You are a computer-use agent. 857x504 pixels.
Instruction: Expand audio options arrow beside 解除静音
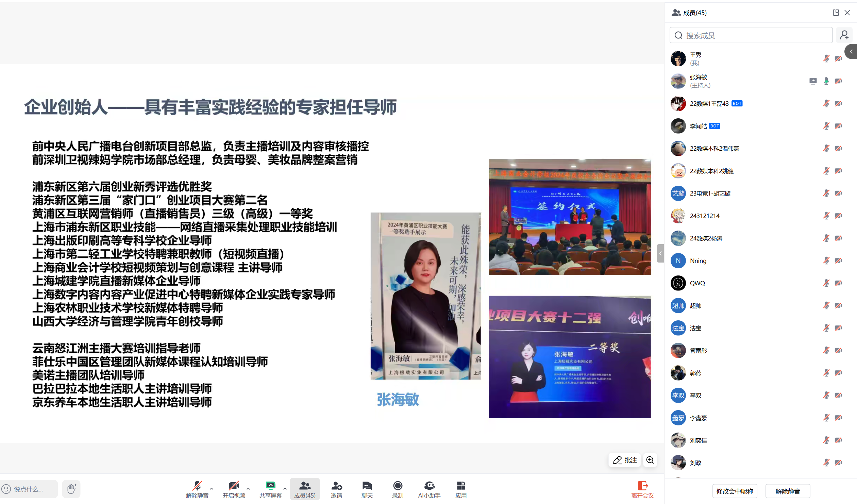coord(212,489)
